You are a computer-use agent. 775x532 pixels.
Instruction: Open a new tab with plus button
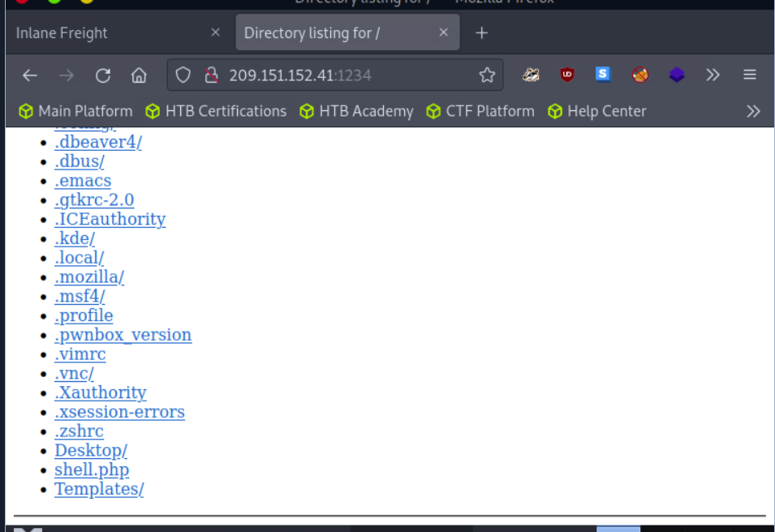click(481, 33)
